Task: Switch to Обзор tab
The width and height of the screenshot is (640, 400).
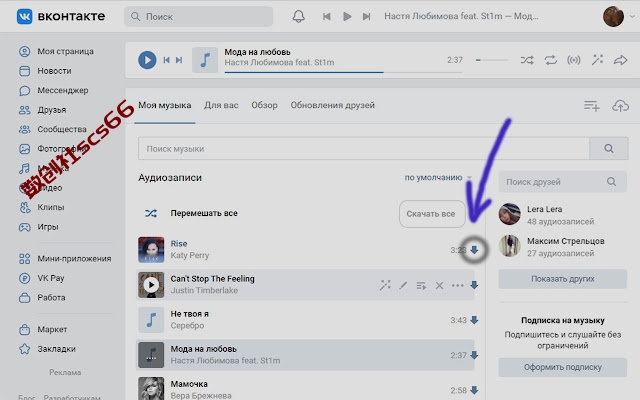Action: pyautogui.click(x=264, y=105)
